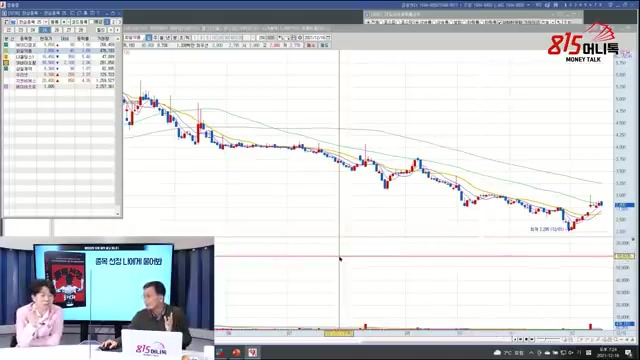Open the calendar picker beside the chart date
This screenshot has width=640, height=360.
[x=328, y=38]
